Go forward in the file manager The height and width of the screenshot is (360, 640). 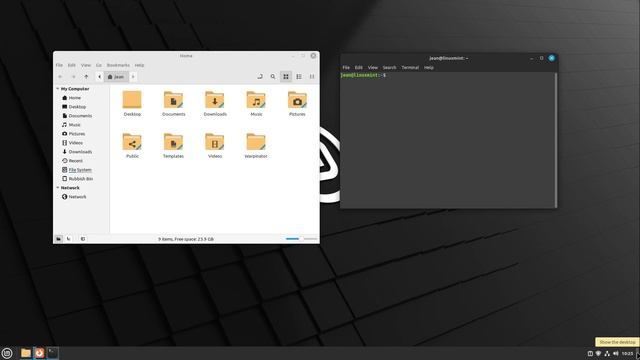point(73,77)
